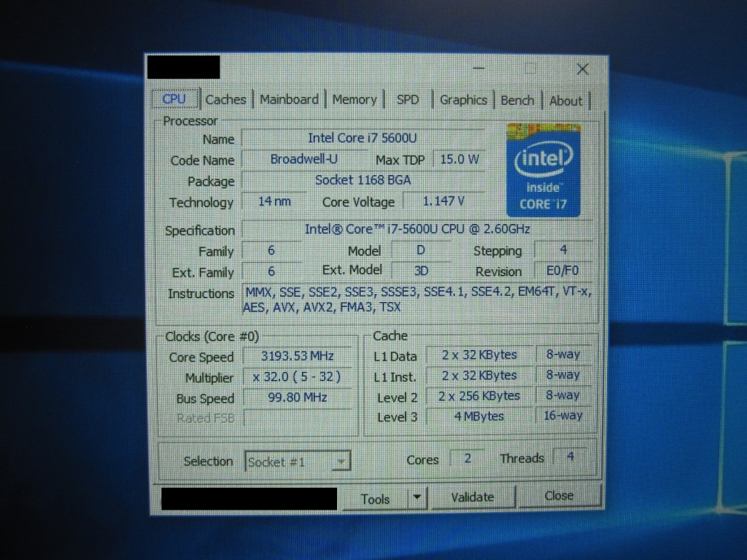Click the Core Speed 3193.53 MHz value
747x560 pixels.
298,356
